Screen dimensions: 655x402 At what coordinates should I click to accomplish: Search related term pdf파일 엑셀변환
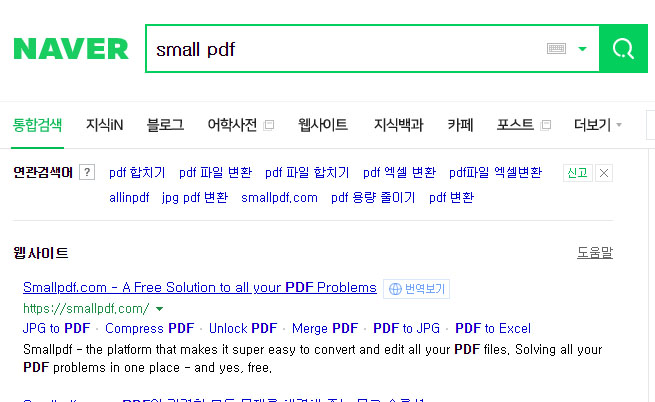[495, 173]
